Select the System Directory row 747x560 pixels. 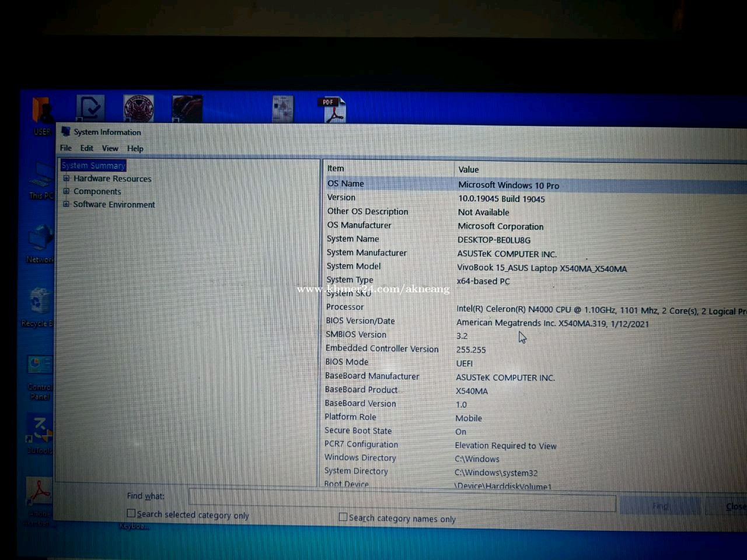click(536, 472)
